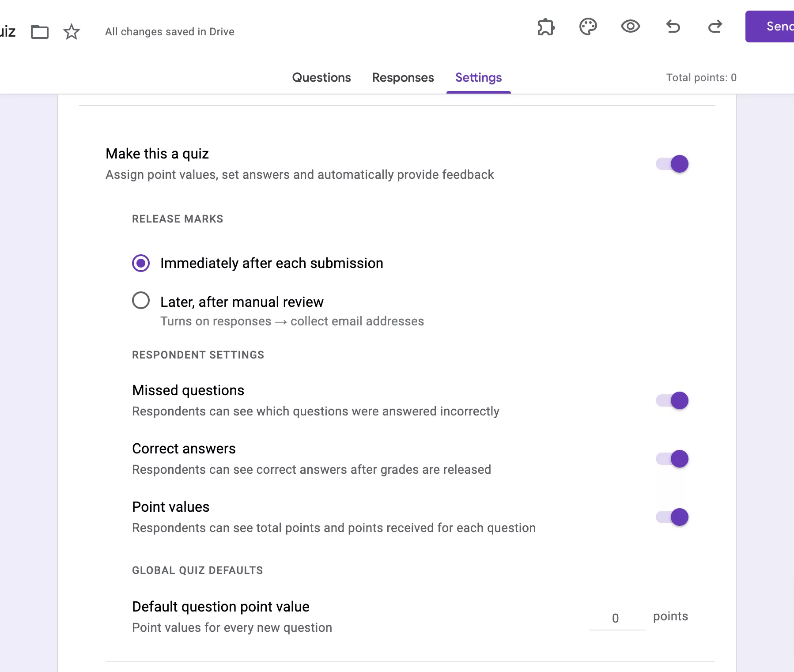Click the All changes saved in Drive text
The image size is (794, 672).
coord(170,31)
